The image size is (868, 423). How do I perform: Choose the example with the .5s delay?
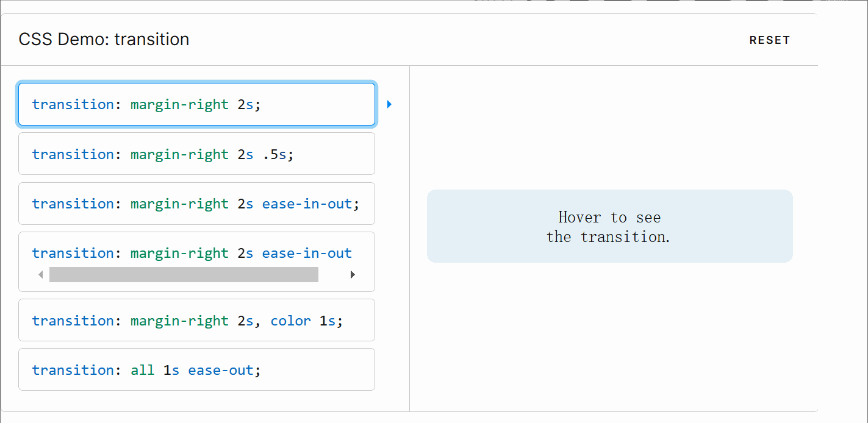point(196,154)
